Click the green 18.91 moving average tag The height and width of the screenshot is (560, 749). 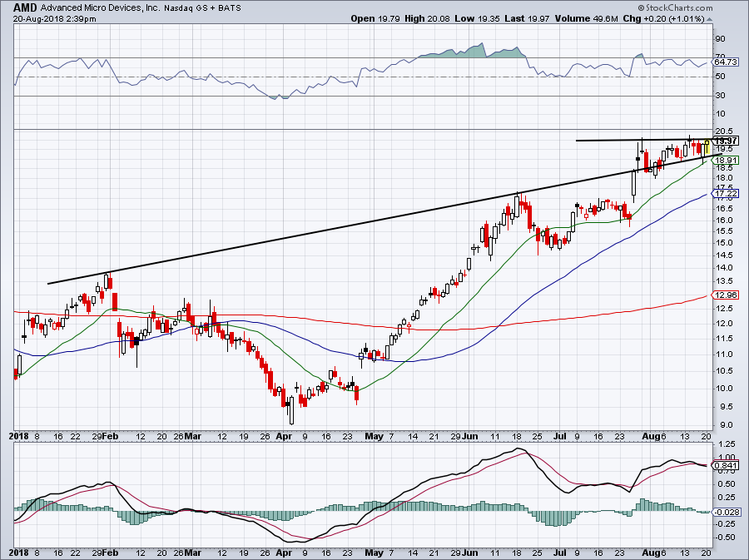(726, 161)
